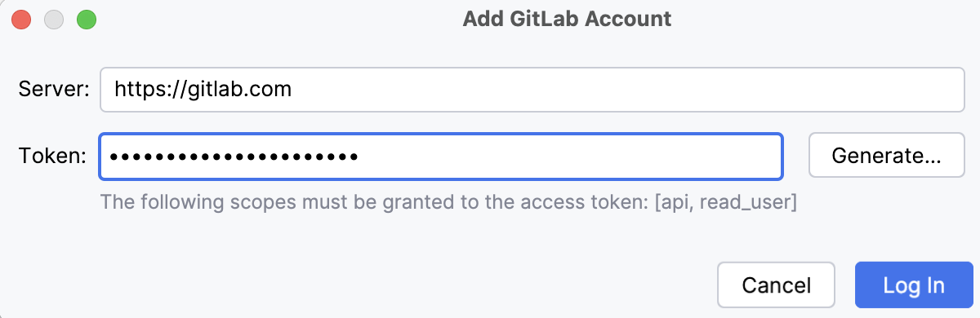
Task: Click the scopes hint text below Token
Action: tap(448, 201)
